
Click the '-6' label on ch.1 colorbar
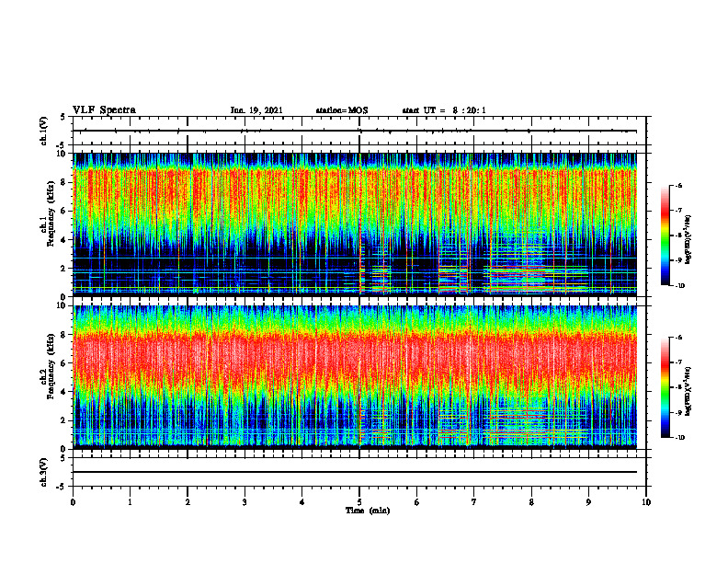pos(678,185)
